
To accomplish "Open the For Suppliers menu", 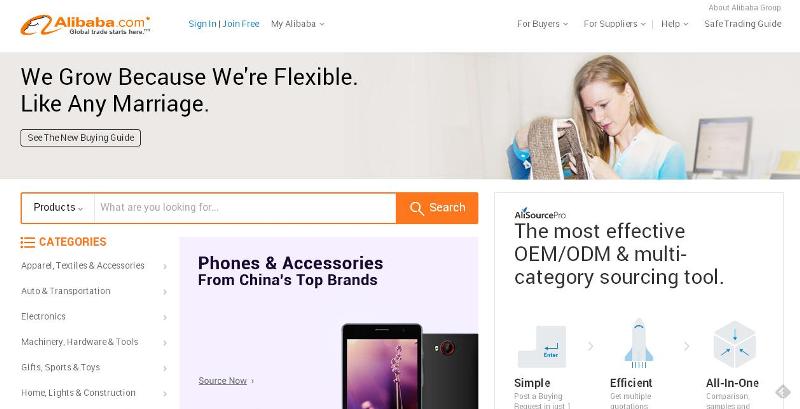I will (x=614, y=24).
